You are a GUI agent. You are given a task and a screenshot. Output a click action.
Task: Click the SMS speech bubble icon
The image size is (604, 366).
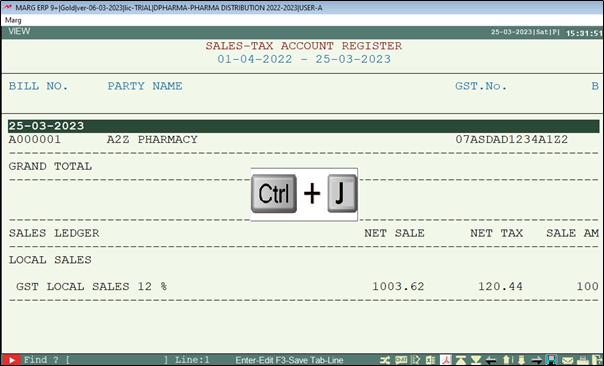pos(401,360)
